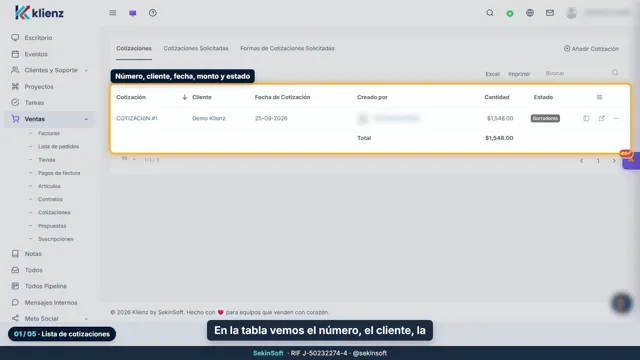Click the $1,548.00 amount in COTIZACIÓN #1 row
Viewport: 640px width, 360px height.
500,118
